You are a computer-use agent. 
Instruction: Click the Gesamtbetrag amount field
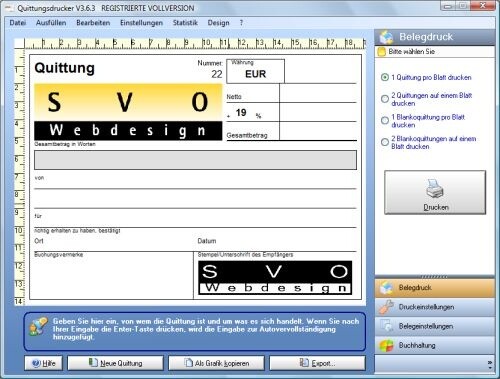coord(318,131)
